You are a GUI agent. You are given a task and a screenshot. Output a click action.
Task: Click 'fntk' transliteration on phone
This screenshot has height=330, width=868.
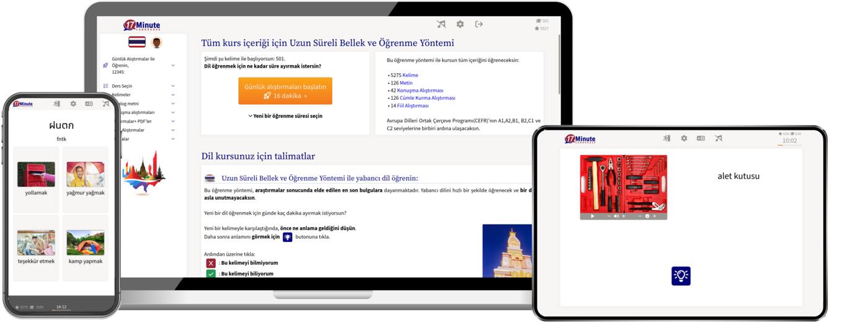pyautogui.click(x=61, y=140)
